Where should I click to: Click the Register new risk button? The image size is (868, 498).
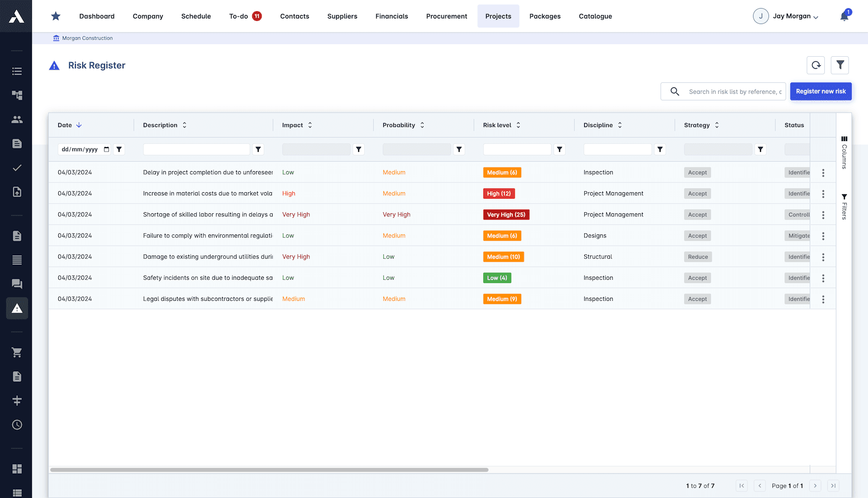(821, 91)
